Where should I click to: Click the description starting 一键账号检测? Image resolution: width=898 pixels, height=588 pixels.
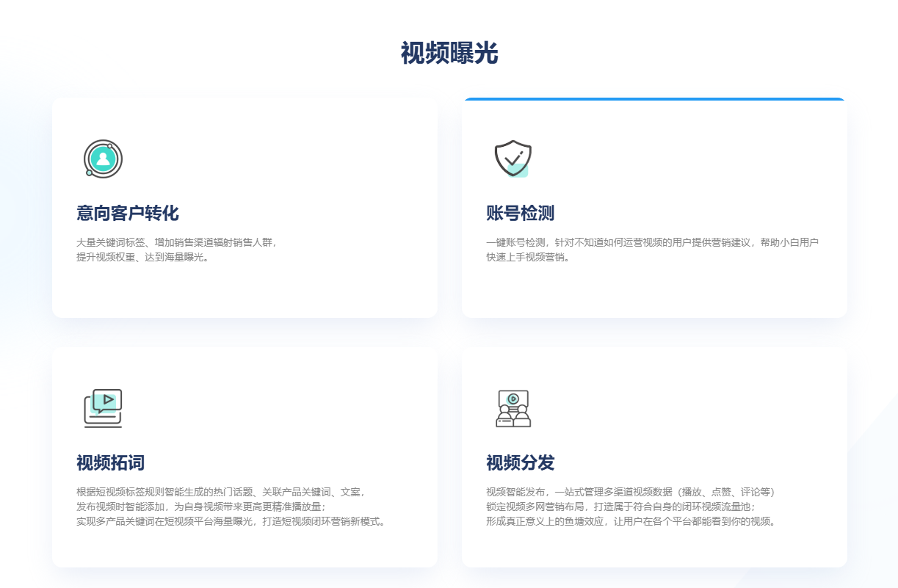pyautogui.click(x=652, y=242)
